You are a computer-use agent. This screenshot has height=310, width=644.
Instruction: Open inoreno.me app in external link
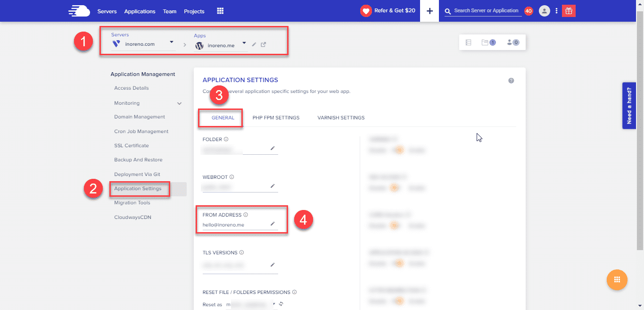264,45
